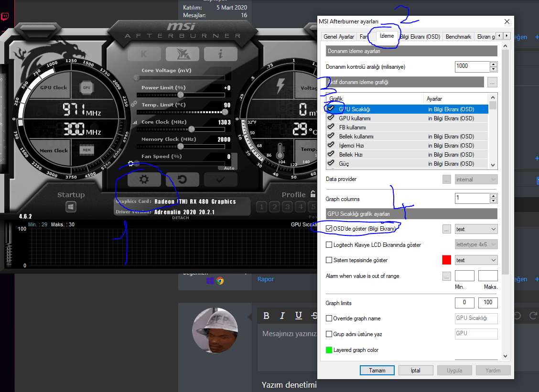Click the profile lock icon
This screenshot has width=539, height=392.
click(313, 194)
